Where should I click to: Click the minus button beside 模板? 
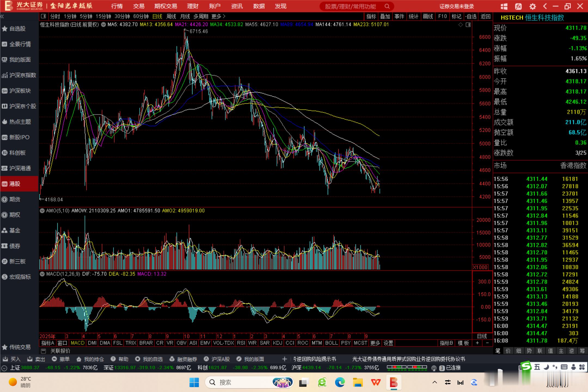[487, 343]
